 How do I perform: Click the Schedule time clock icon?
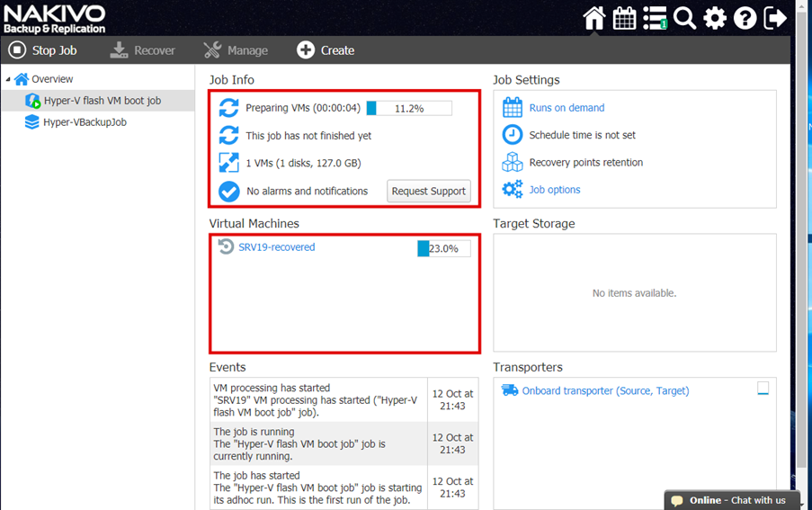[x=513, y=135]
